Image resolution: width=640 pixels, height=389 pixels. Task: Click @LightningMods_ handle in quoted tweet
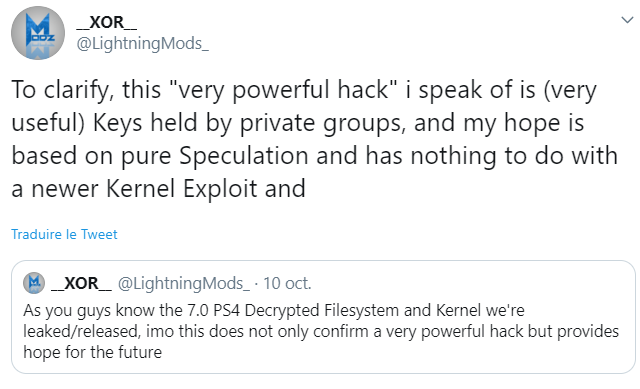(184, 283)
